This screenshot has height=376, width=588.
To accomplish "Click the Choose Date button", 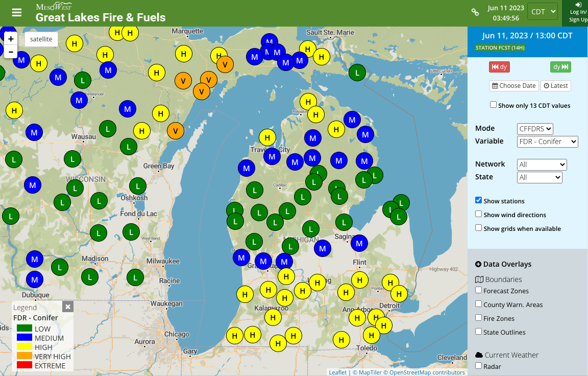I will 513,86.
